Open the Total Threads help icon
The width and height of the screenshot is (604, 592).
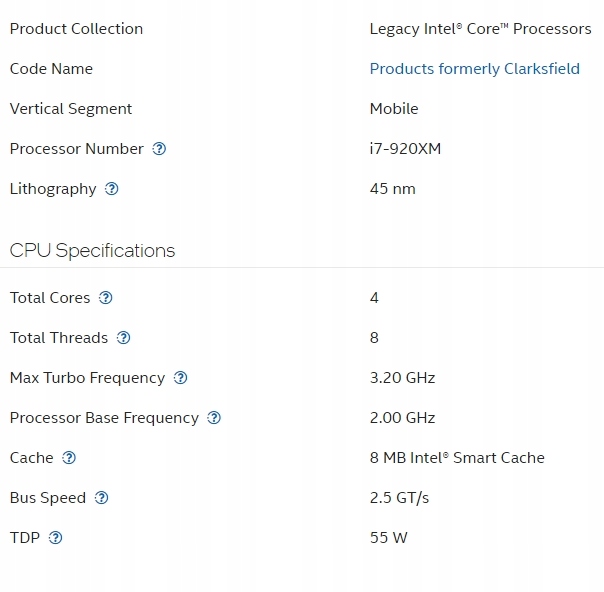pyautogui.click(x=123, y=338)
